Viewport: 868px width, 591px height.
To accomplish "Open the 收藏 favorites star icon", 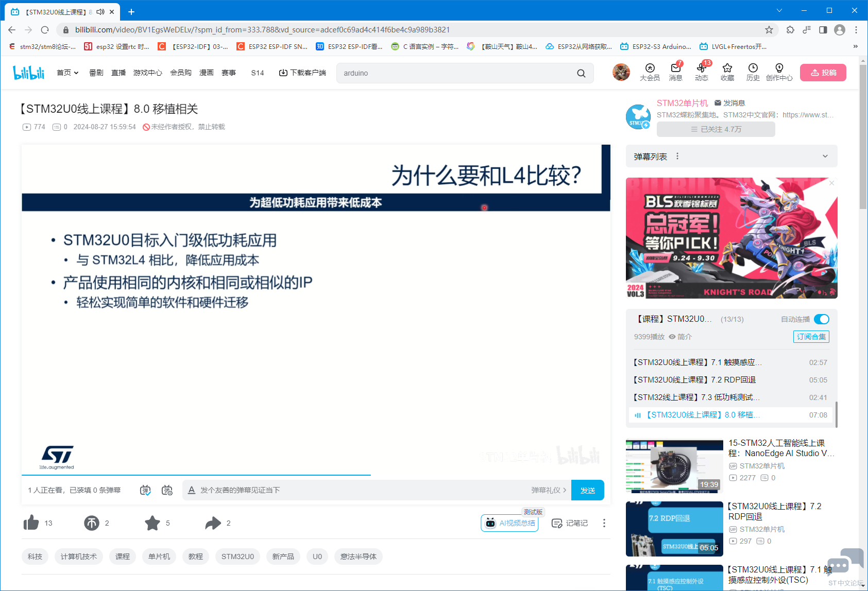I will 727,73.
